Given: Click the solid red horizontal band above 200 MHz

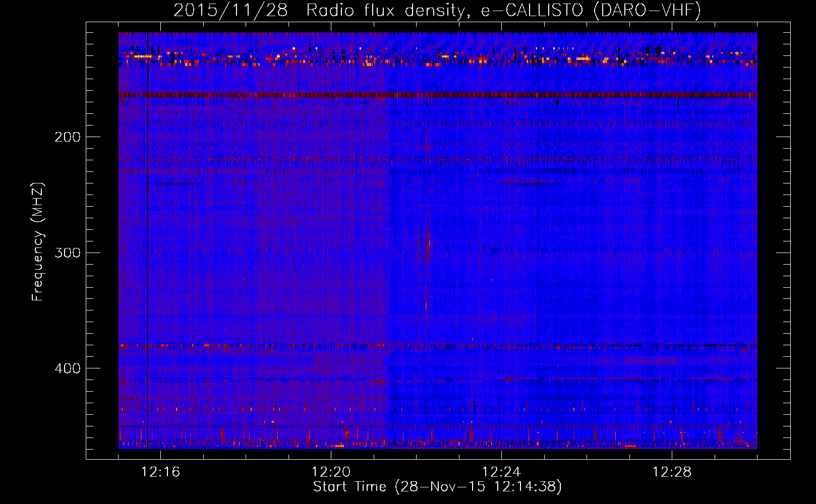Looking at the screenshot, I should point(437,95).
